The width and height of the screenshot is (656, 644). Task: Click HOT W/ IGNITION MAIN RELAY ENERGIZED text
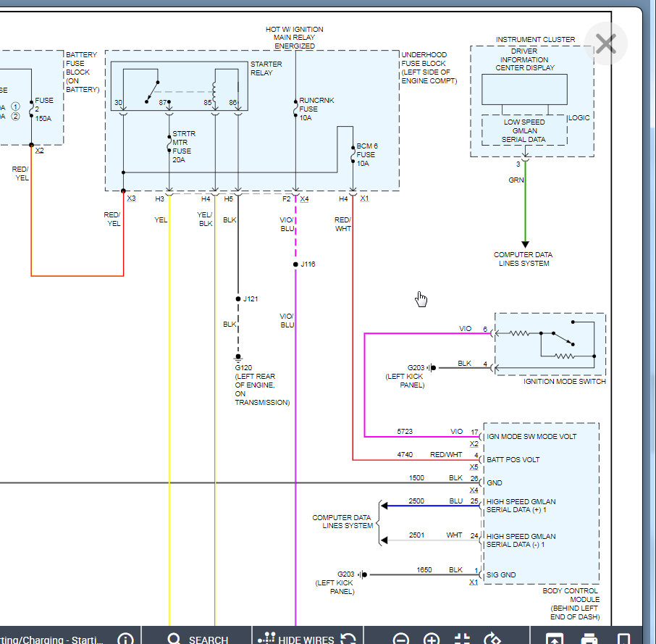pyautogui.click(x=295, y=37)
